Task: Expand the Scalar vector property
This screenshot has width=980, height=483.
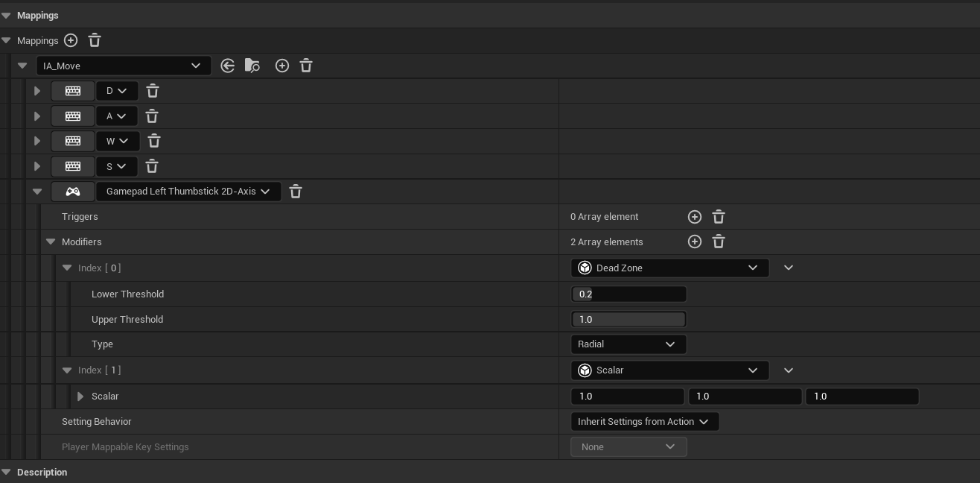Action: click(80, 397)
